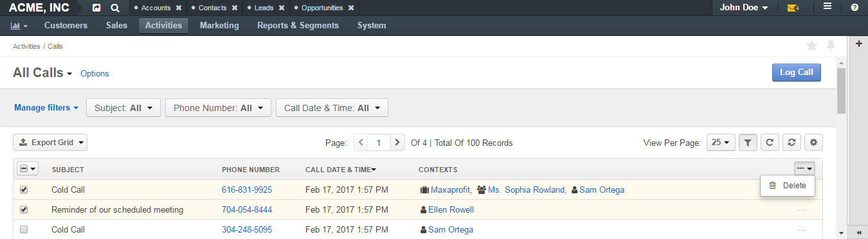Open the Customers menu

(66, 26)
